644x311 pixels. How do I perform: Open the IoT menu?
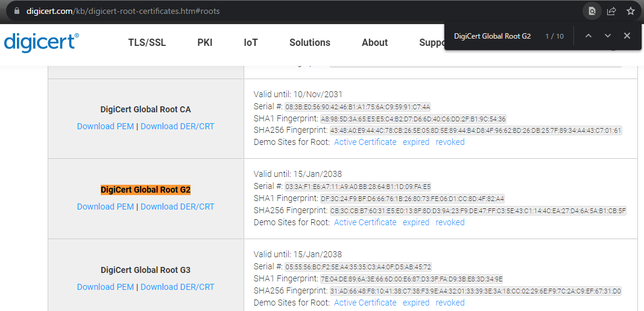[x=251, y=43]
